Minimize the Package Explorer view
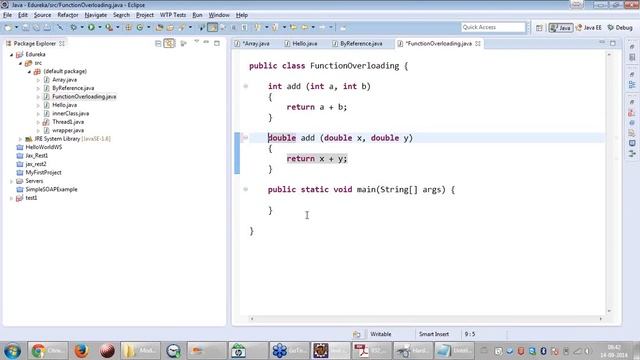The image size is (640, 360). (x=206, y=42)
